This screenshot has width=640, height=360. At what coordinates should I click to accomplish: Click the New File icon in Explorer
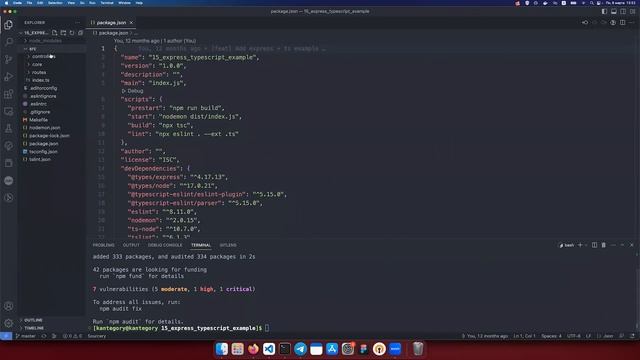[x=55, y=33]
